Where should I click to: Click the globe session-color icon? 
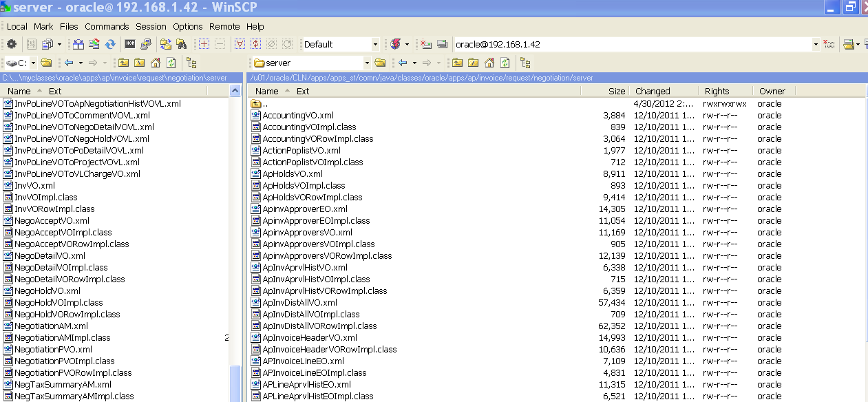coord(396,44)
